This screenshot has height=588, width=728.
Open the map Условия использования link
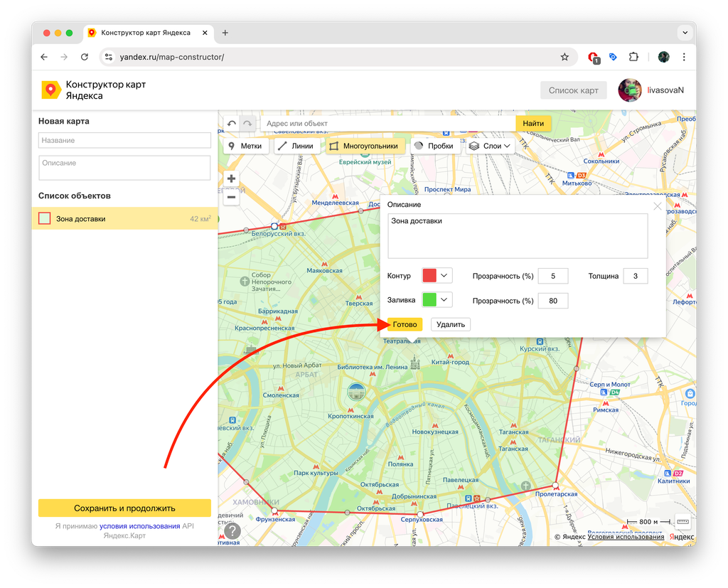[626, 537]
